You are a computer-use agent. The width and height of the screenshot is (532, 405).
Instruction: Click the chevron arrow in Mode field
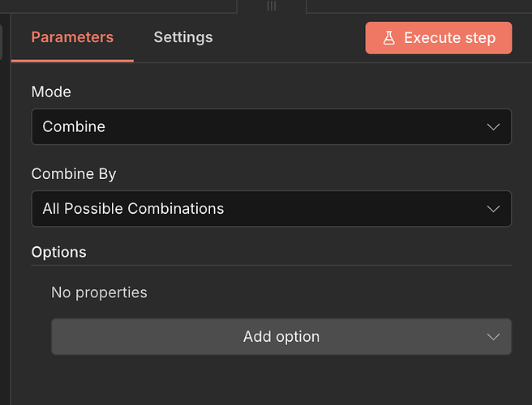(493, 127)
